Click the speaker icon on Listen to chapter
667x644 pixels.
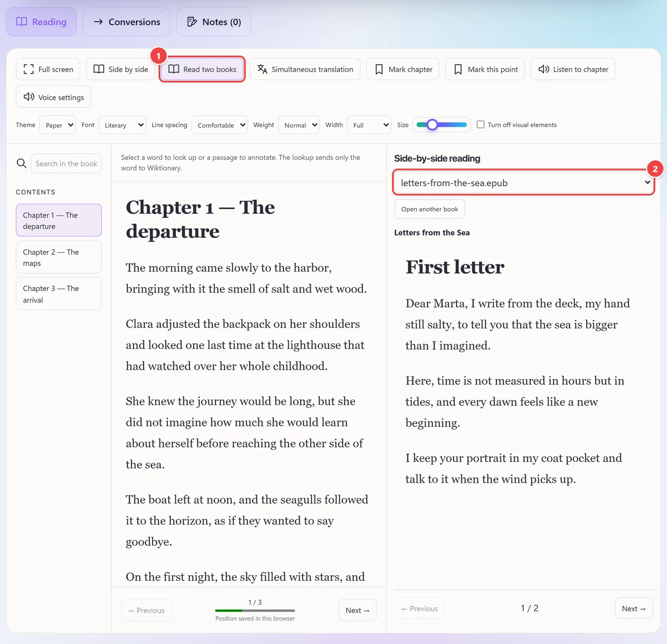(544, 69)
